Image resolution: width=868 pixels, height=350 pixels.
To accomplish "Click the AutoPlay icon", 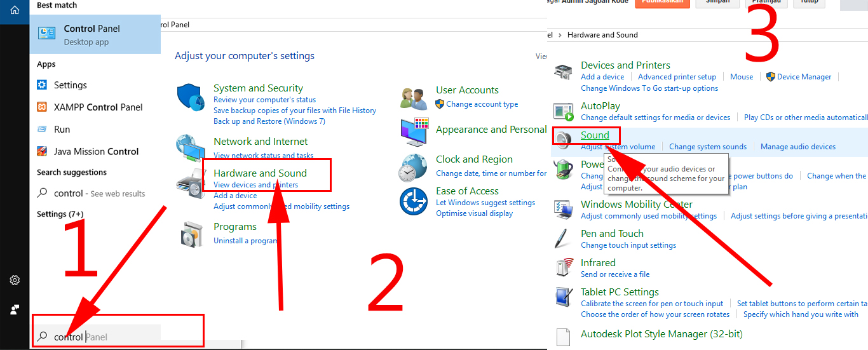I will coord(564,112).
